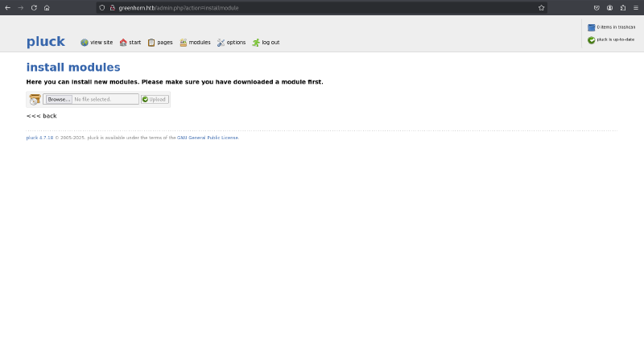
Task: Click the modules icon in navigation
Action: [x=184, y=43]
